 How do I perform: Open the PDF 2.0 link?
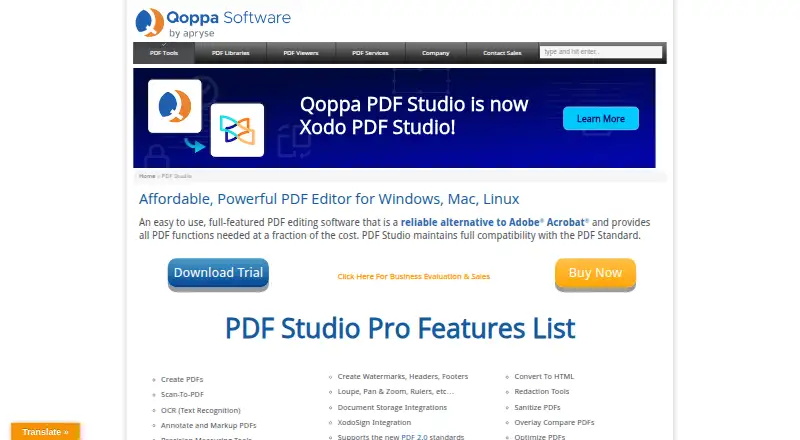point(414,437)
